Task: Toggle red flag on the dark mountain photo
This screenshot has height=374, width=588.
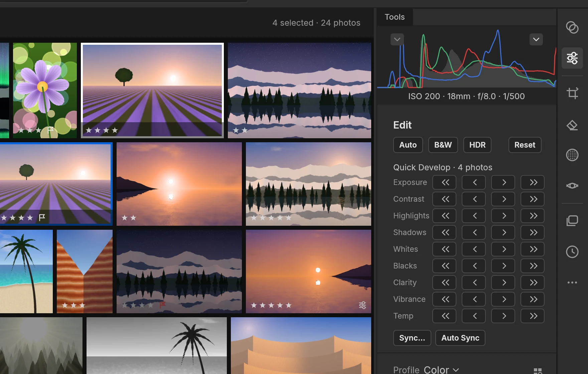Action: point(163,305)
